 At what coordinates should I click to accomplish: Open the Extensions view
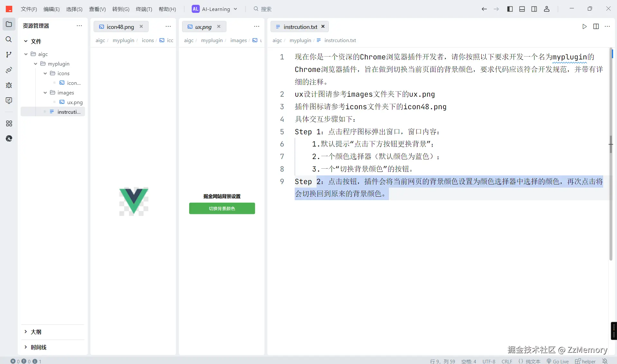[x=9, y=123]
